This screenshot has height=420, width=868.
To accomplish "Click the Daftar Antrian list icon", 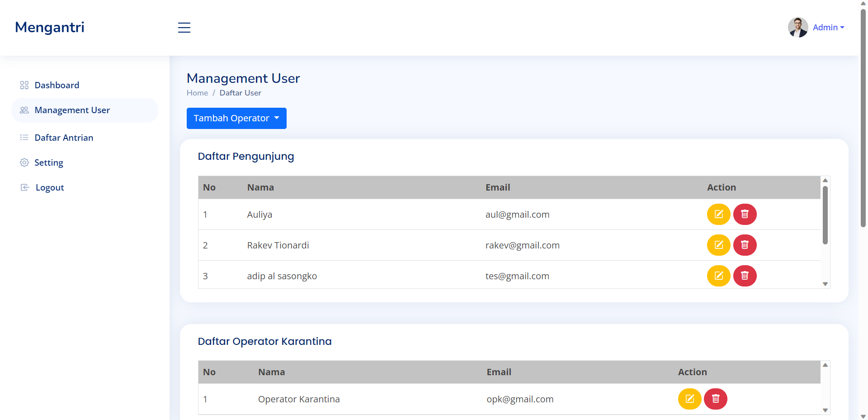I will click(24, 138).
